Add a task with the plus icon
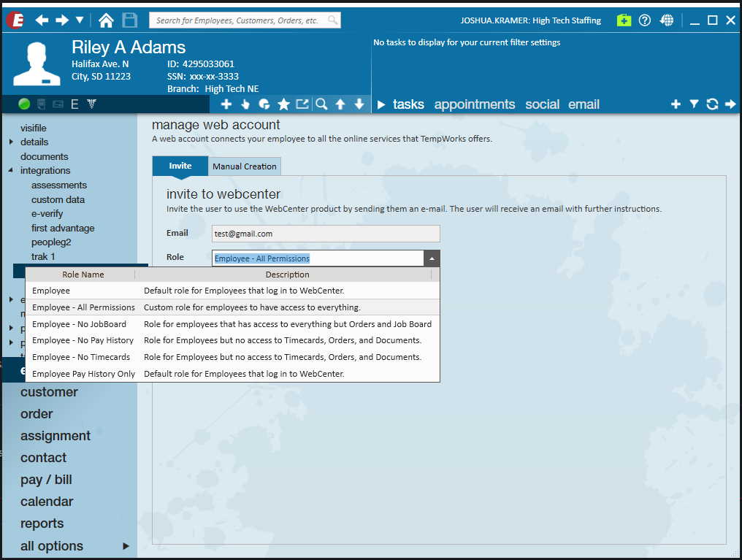This screenshot has height=560, width=742. pyautogui.click(x=676, y=104)
